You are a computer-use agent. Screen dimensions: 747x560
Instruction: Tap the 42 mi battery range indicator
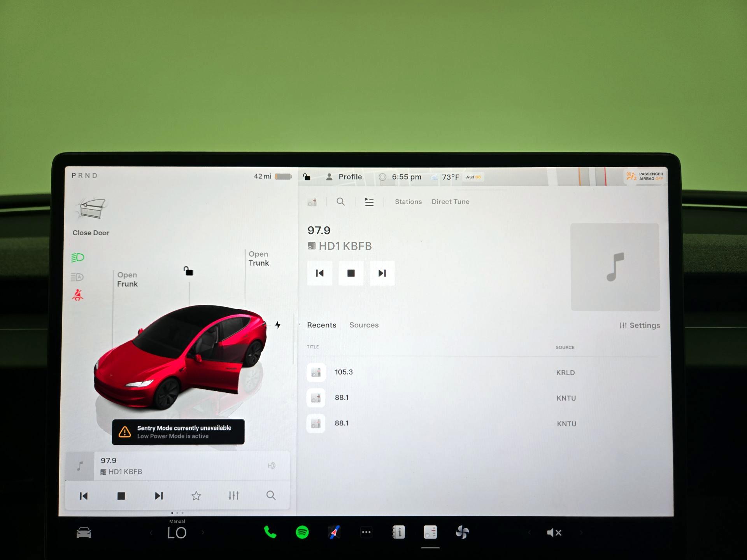click(272, 176)
